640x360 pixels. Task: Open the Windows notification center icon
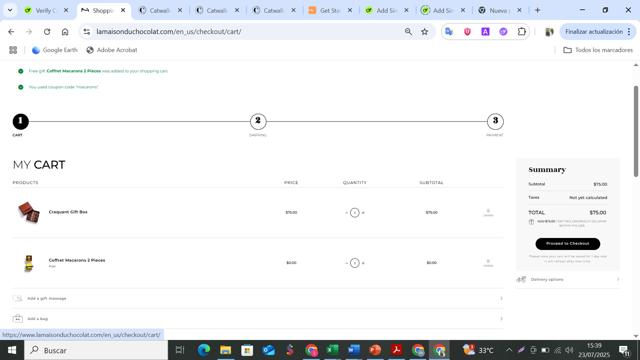tap(624, 350)
